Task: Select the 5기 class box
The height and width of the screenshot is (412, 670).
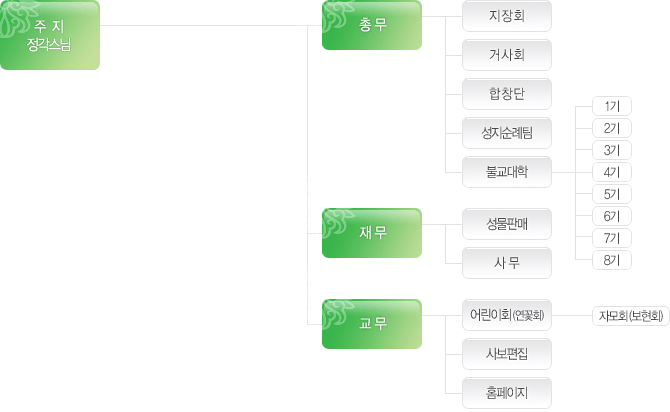Action: click(x=612, y=194)
